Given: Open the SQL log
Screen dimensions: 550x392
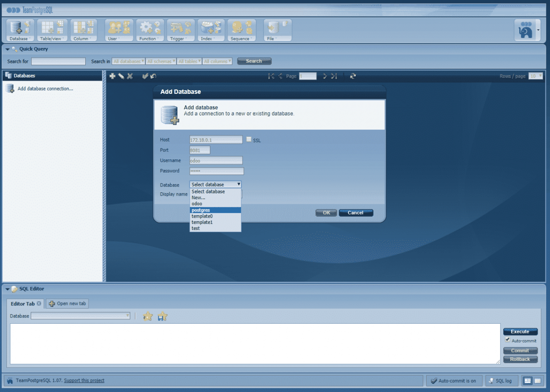Looking at the screenshot, I should pyautogui.click(x=502, y=381).
